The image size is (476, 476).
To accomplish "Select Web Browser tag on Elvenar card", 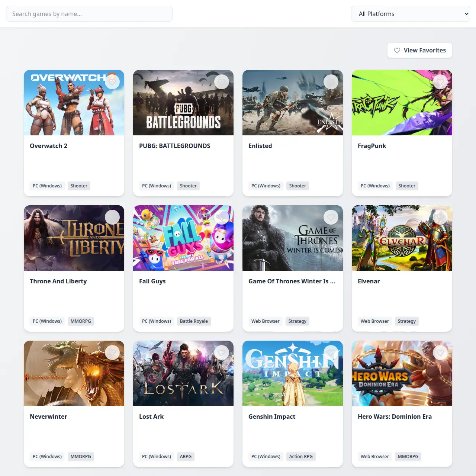I will click(374, 321).
